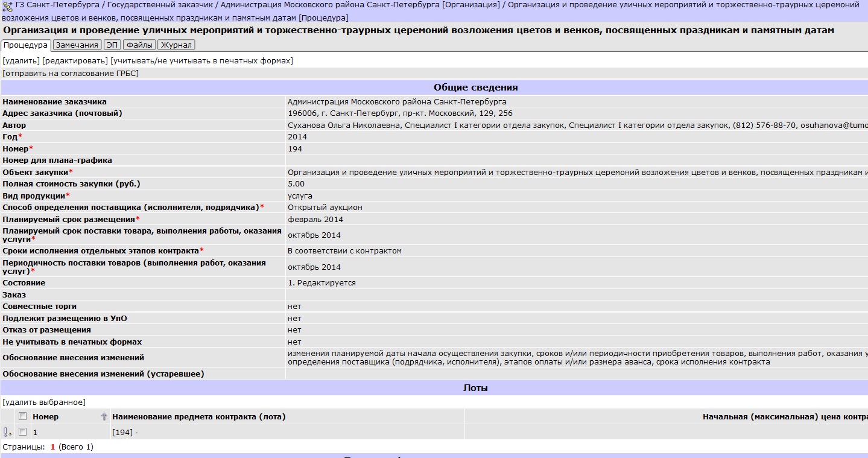This screenshot has height=458, width=868.
Task: Click the Подлежит размещению в УпО value нет
Action: pyautogui.click(x=294, y=318)
